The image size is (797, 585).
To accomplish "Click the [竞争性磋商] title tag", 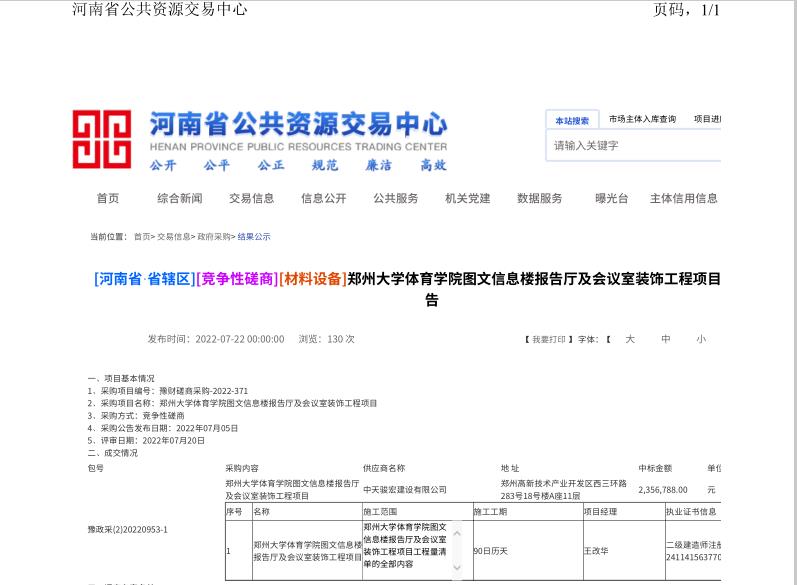I will pos(237,279).
